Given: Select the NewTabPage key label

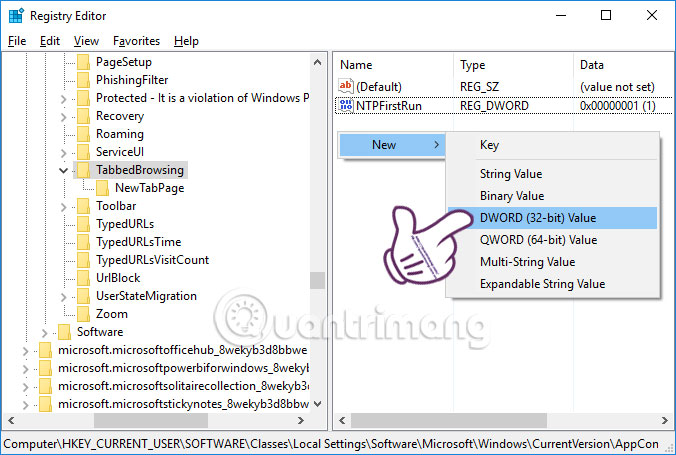Looking at the screenshot, I should point(150,188).
